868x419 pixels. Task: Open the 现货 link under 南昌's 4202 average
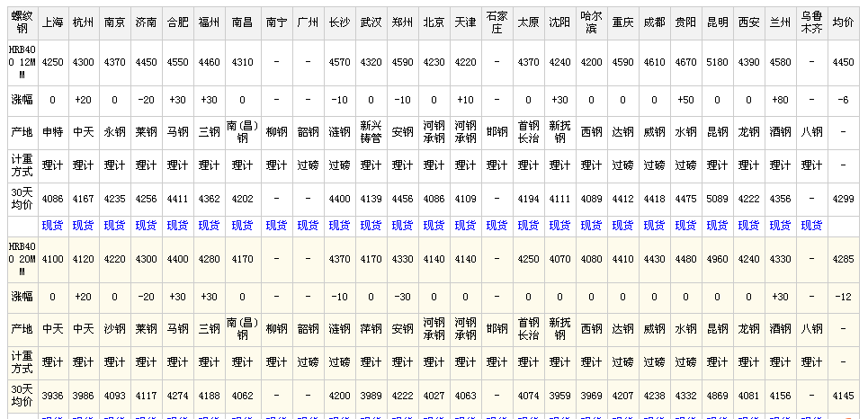coord(242,226)
